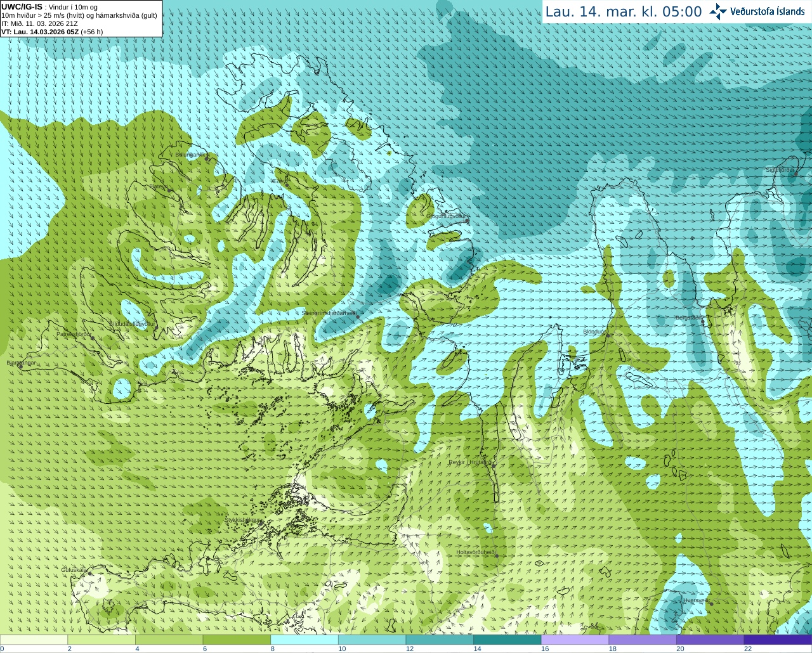Click the Stykkishólmur station label
The image size is (812, 653).
click(243, 520)
